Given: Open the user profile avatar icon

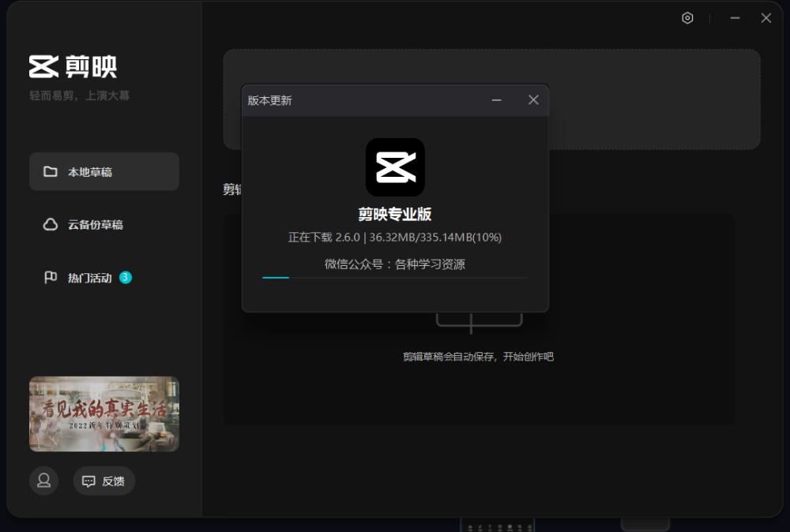Looking at the screenshot, I should tap(43, 481).
